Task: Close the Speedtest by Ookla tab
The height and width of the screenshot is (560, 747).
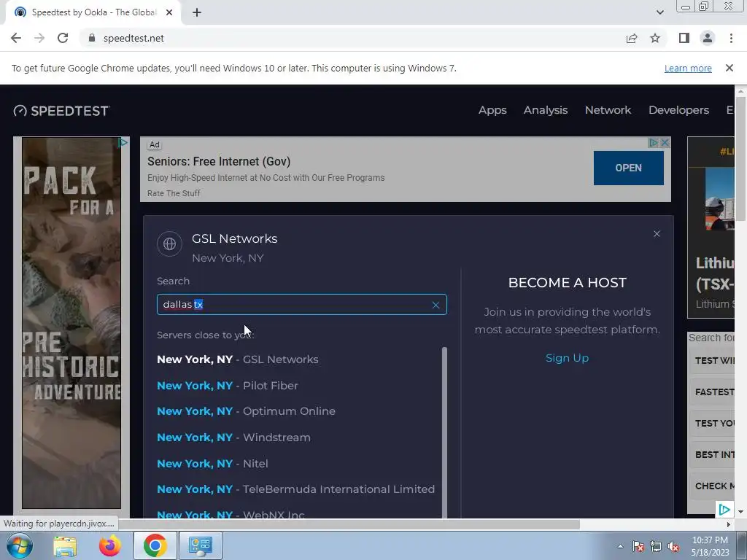Action: pos(169,12)
